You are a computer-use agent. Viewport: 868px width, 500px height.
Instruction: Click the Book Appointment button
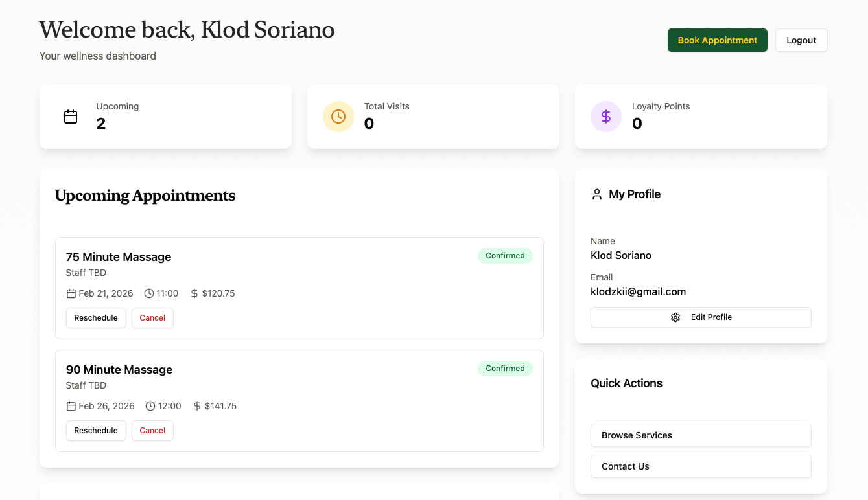pyautogui.click(x=717, y=40)
